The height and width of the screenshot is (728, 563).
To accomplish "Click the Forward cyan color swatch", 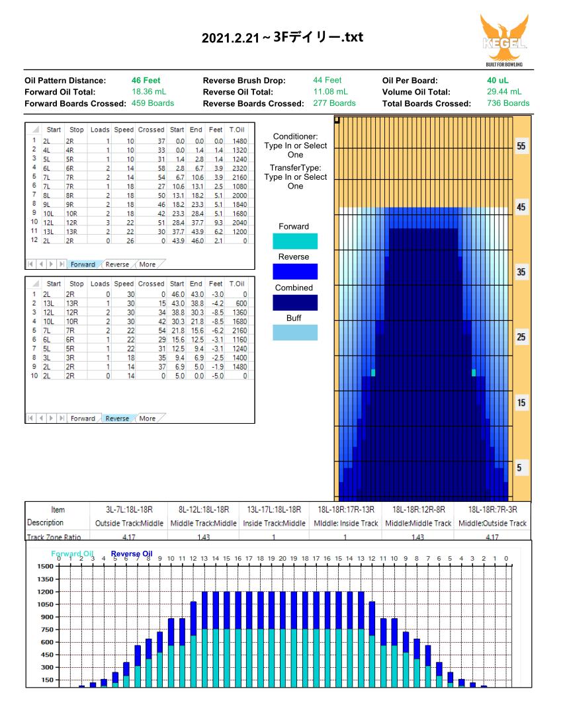I will [x=295, y=241].
